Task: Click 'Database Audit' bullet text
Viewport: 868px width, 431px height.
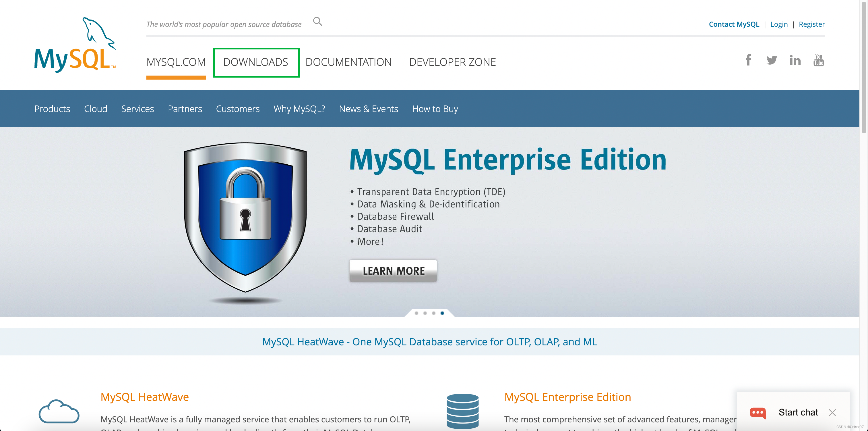Action: coord(390,229)
